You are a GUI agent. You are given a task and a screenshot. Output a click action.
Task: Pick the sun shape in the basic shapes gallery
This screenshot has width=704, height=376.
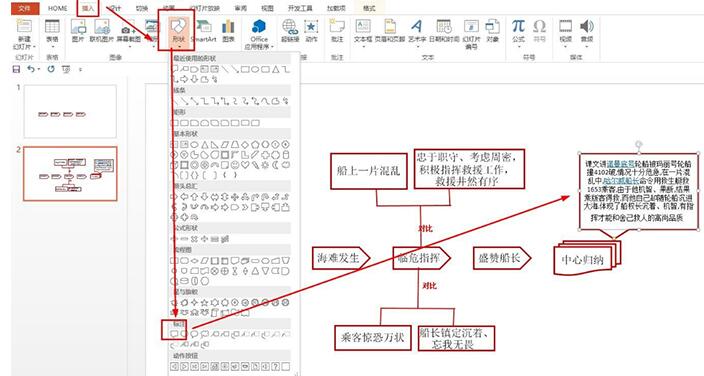click(x=265, y=165)
